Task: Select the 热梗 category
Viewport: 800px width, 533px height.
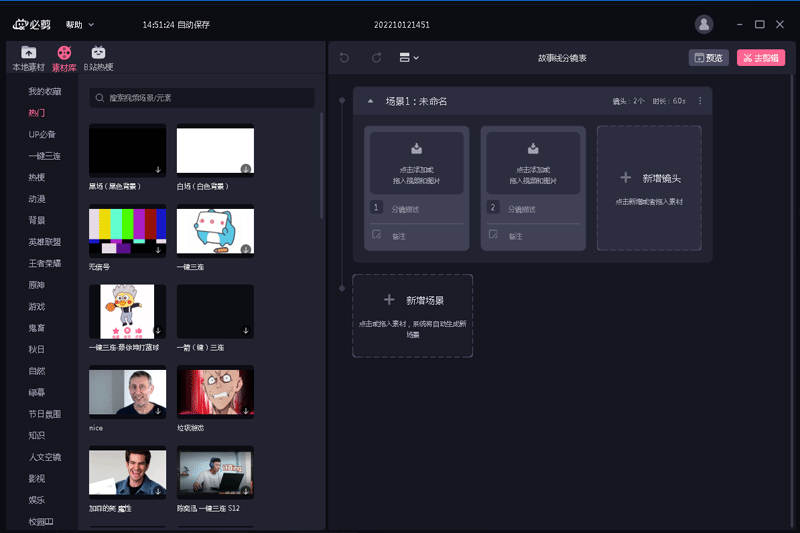Action: coord(37,177)
